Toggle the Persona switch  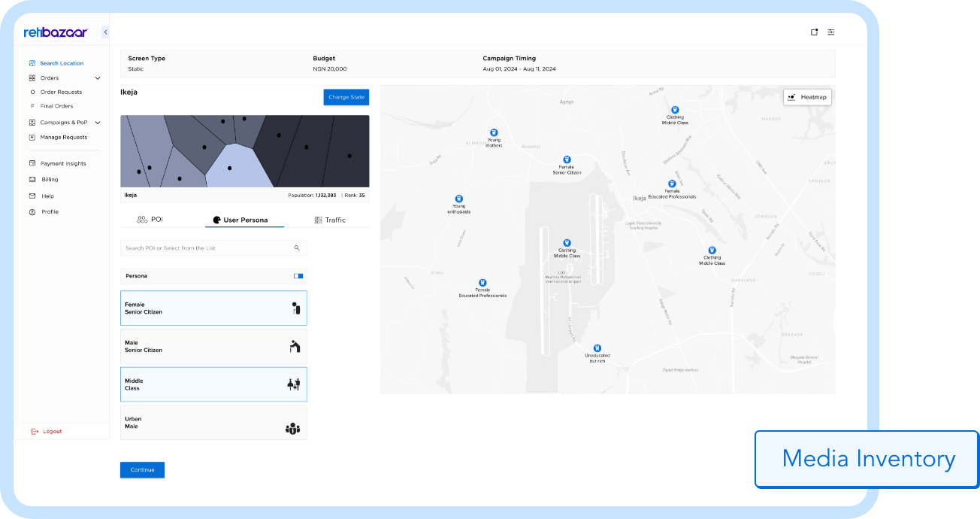[x=298, y=276]
